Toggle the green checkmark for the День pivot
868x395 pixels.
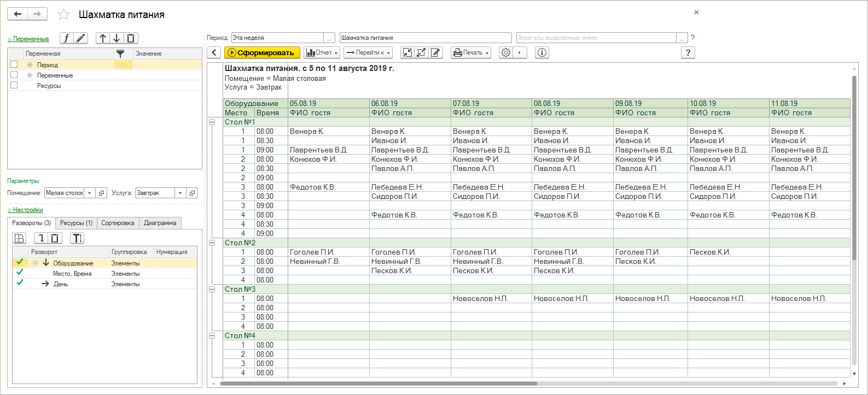coord(20,283)
